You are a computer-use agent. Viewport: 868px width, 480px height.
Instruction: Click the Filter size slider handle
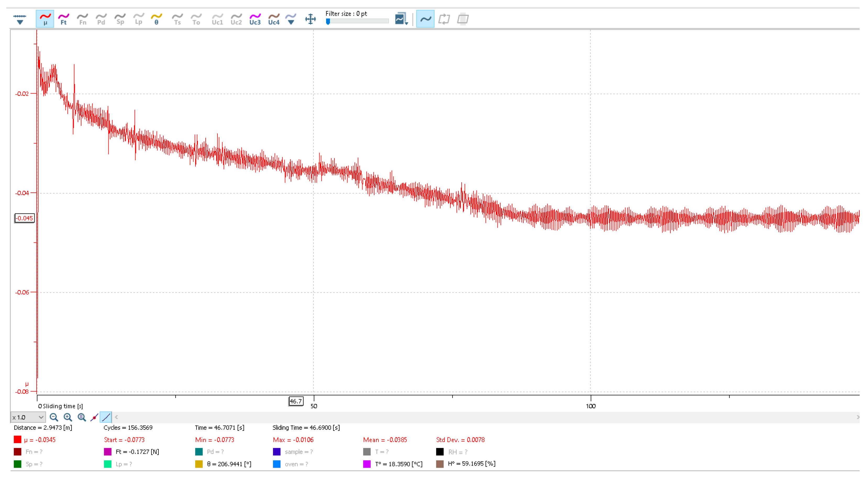(328, 21)
